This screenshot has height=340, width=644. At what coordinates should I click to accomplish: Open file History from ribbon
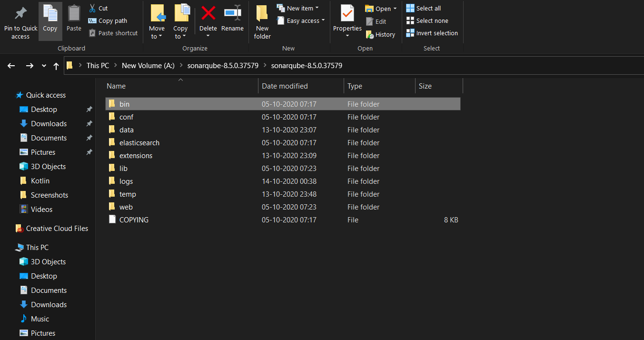coord(380,34)
